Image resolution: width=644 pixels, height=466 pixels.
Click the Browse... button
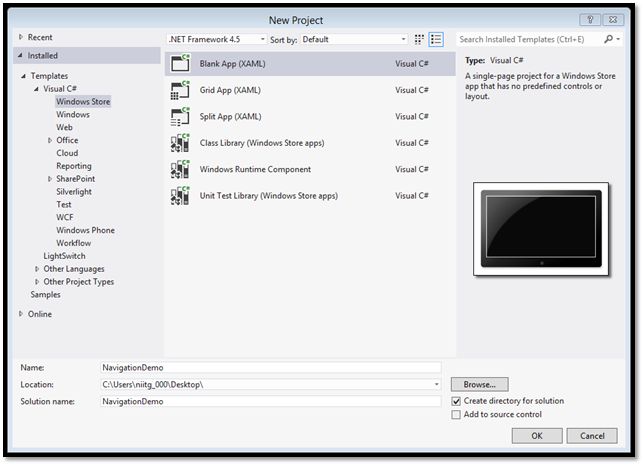(x=479, y=385)
